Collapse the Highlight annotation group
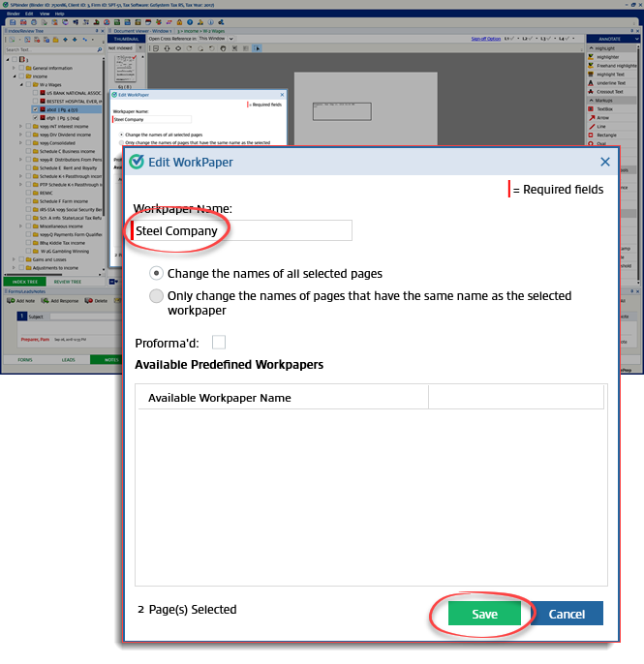The height and width of the screenshot is (664, 644). pyautogui.click(x=592, y=48)
